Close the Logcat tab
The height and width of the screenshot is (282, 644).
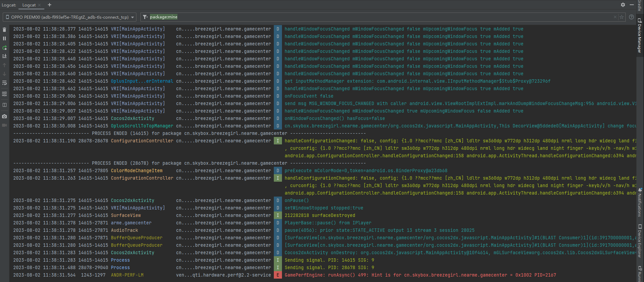[39, 5]
